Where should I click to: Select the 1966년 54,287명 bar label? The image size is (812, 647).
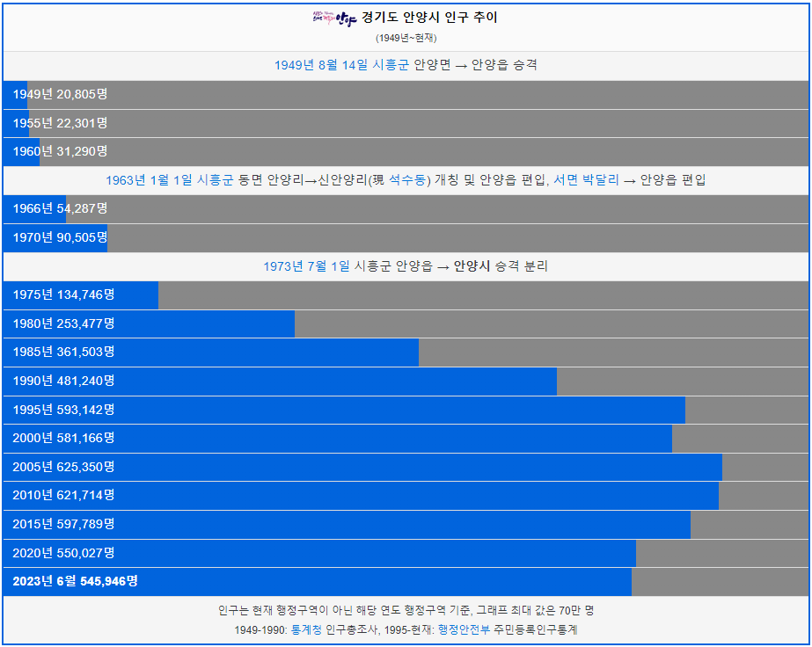[60, 208]
